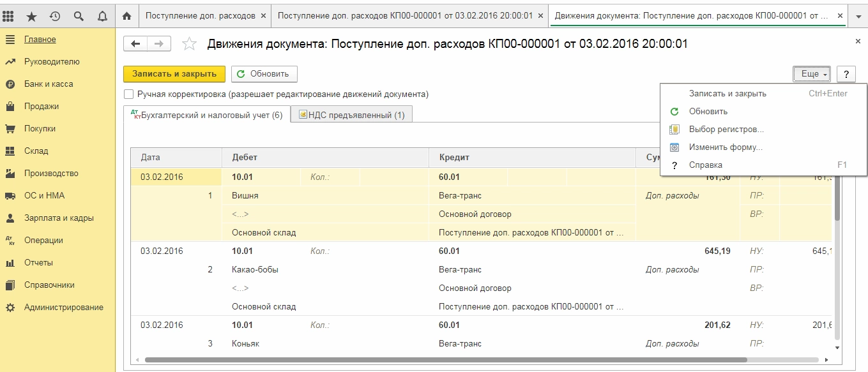The image size is (868, 372).
Task: Click the Справочники books icon
Action: click(10, 285)
